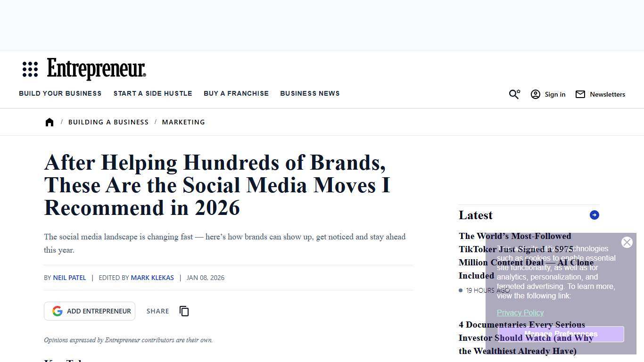Click the home icon in the breadcrumb
The height and width of the screenshot is (362, 644).
point(50,122)
